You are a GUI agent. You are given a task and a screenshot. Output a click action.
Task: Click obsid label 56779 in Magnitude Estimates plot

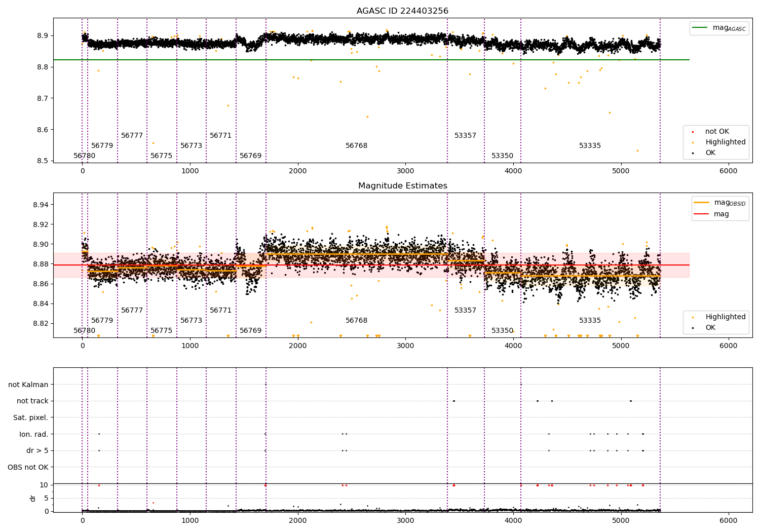(x=102, y=321)
